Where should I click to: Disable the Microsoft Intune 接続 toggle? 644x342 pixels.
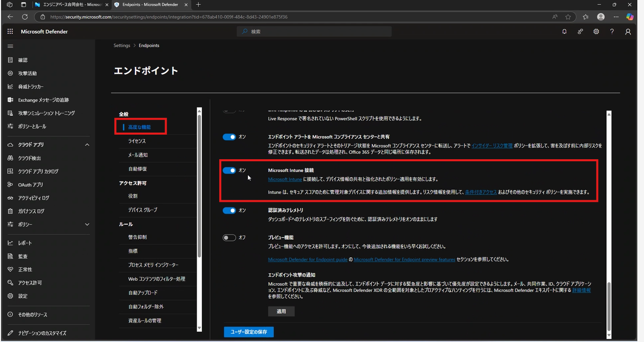229,170
